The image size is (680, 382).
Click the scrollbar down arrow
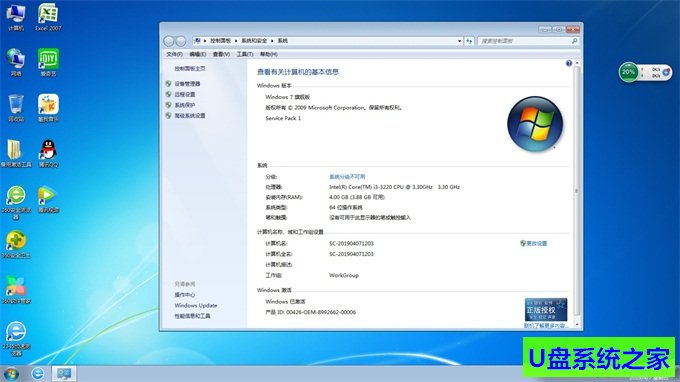(x=577, y=324)
